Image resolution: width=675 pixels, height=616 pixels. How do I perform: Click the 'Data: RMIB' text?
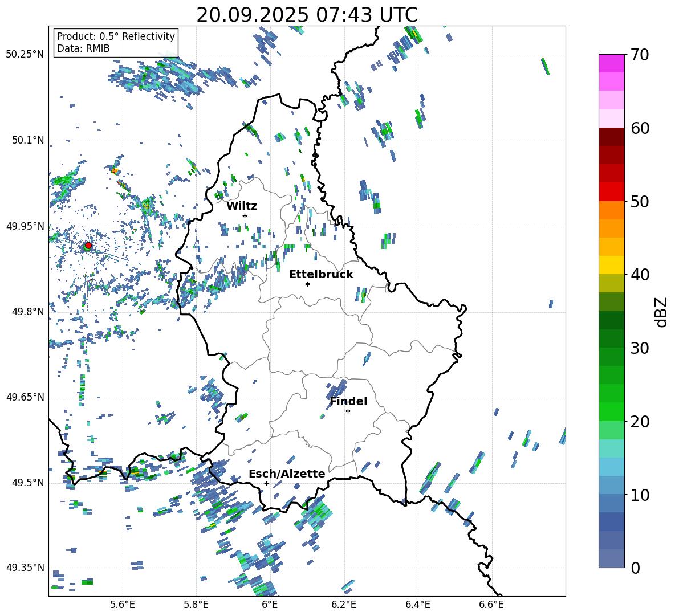83,48
